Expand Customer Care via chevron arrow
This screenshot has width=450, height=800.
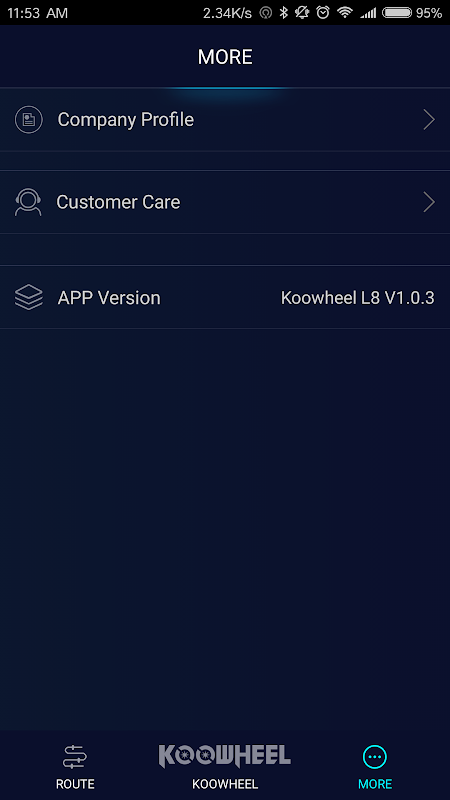(429, 203)
